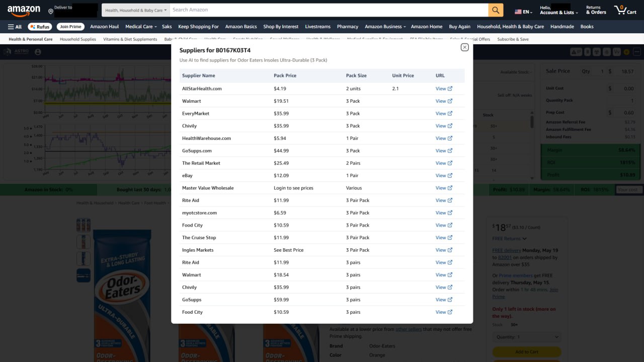This screenshot has width=644, height=362.
Task: Click the search magnifier button
Action: pos(495,10)
